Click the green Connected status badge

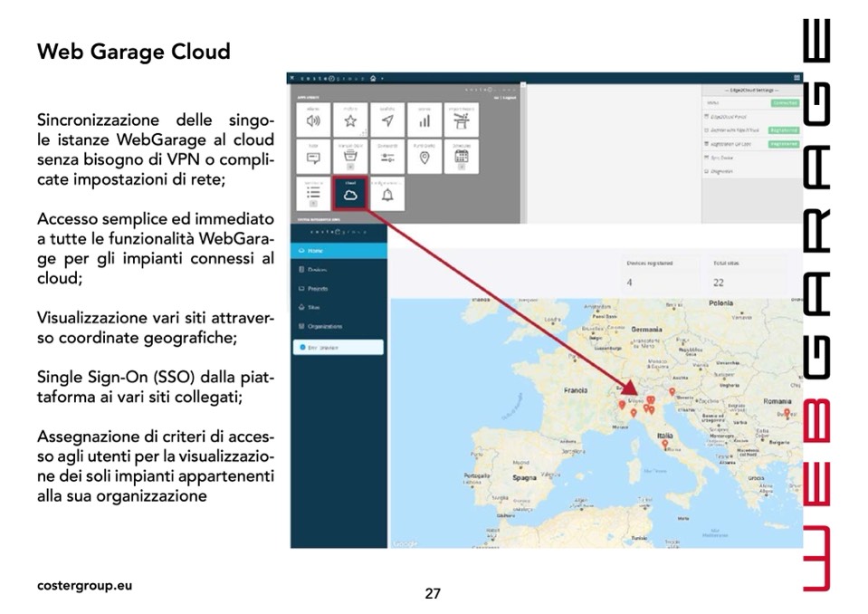pos(784,103)
